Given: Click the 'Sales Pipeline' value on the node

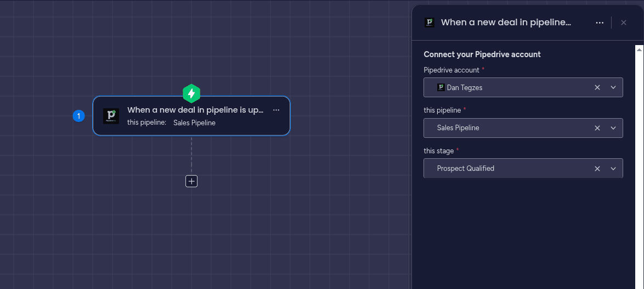Looking at the screenshot, I should (194, 123).
